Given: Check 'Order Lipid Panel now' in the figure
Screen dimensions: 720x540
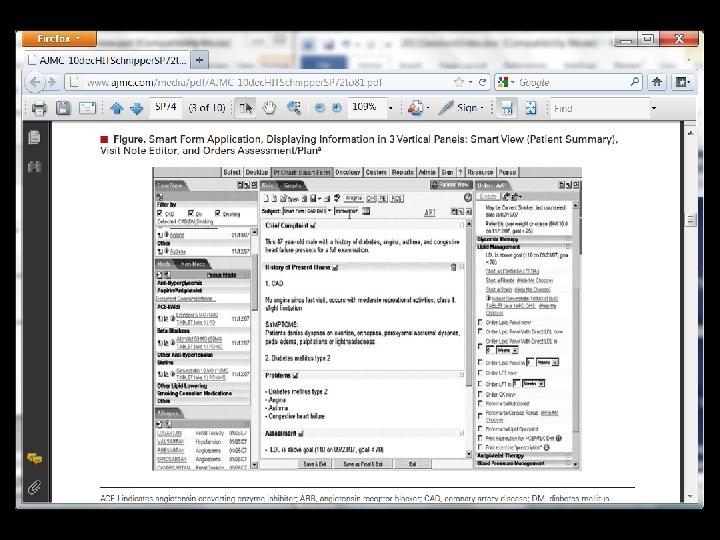Looking at the screenshot, I should [x=480, y=322].
